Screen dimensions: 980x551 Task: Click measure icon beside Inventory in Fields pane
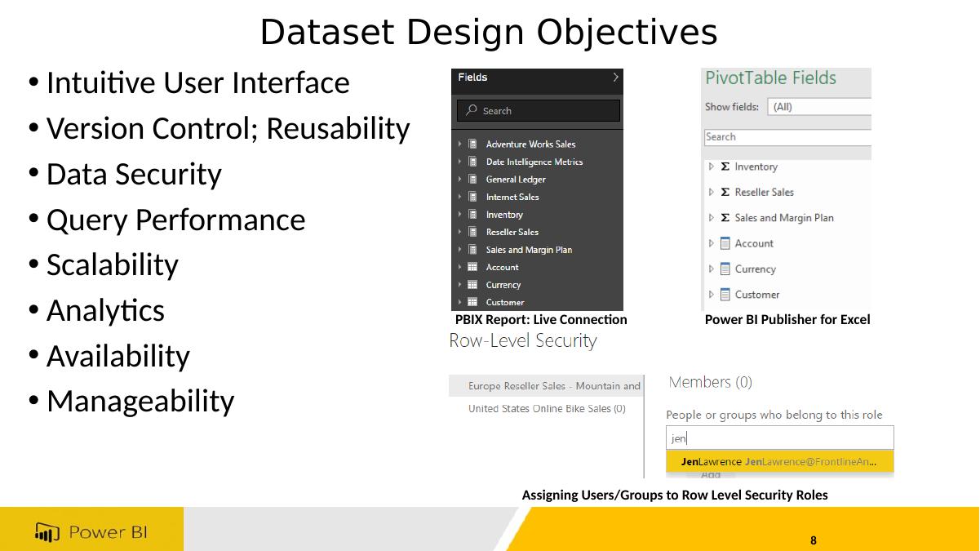pos(472,215)
